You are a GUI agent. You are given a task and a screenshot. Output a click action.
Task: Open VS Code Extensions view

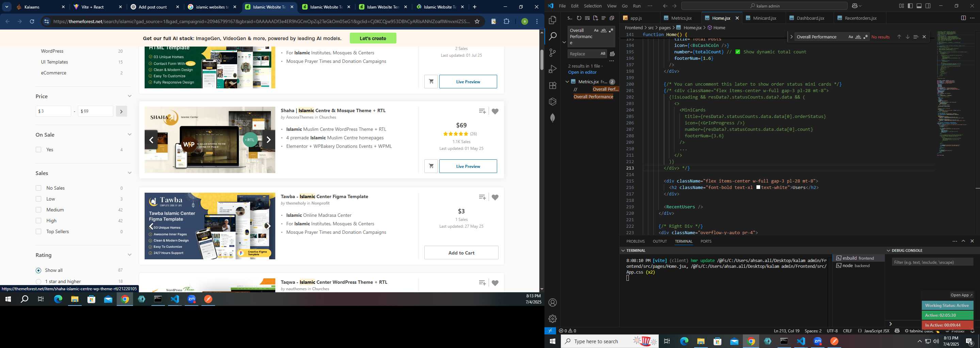point(552,86)
